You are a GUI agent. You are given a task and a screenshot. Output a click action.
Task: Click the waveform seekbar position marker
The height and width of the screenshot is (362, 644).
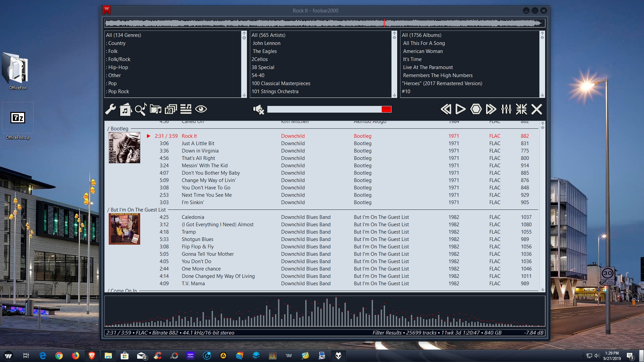click(x=384, y=23)
